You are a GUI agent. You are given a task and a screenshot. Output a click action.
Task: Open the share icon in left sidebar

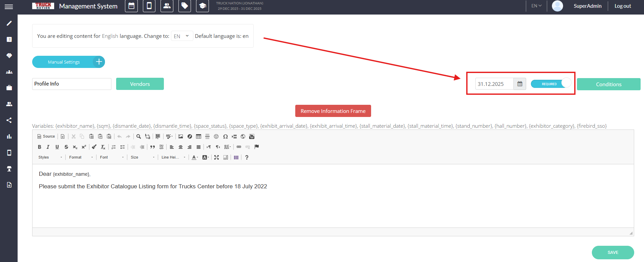point(9,120)
